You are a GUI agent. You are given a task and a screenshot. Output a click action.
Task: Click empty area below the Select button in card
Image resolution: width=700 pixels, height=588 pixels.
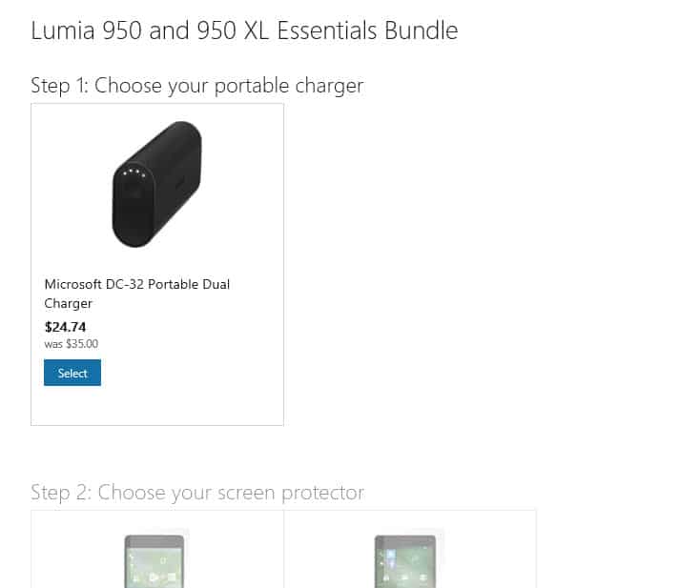[157, 406]
